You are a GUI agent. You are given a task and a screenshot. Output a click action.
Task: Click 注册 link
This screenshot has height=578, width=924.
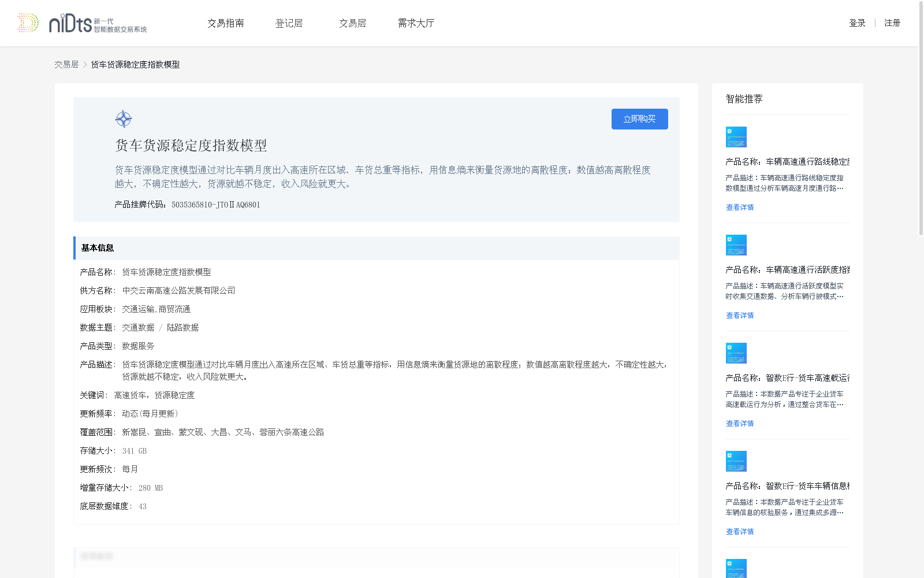pyautogui.click(x=892, y=23)
